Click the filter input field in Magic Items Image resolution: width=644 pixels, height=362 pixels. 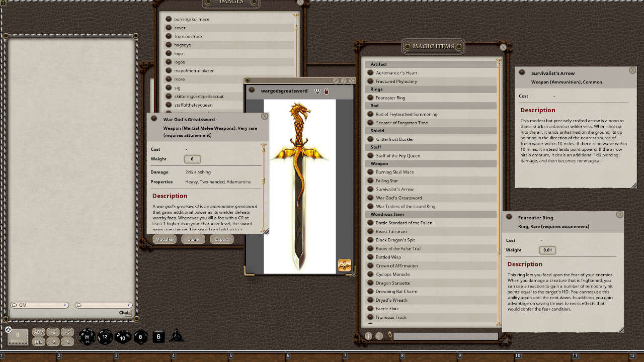445,336
